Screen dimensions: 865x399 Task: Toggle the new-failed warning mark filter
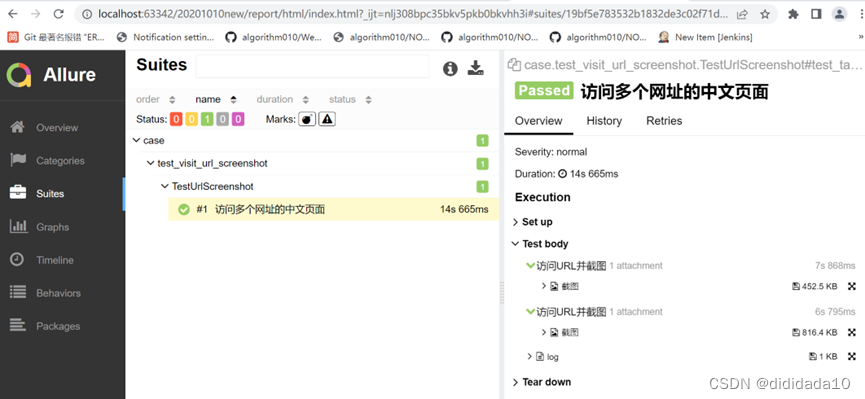pyautogui.click(x=327, y=119)
